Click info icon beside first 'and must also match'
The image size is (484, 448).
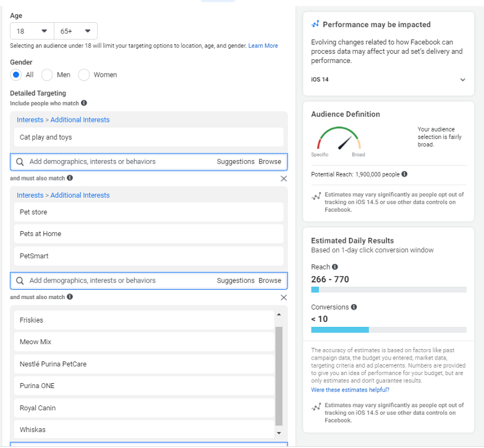pos(70,178)
